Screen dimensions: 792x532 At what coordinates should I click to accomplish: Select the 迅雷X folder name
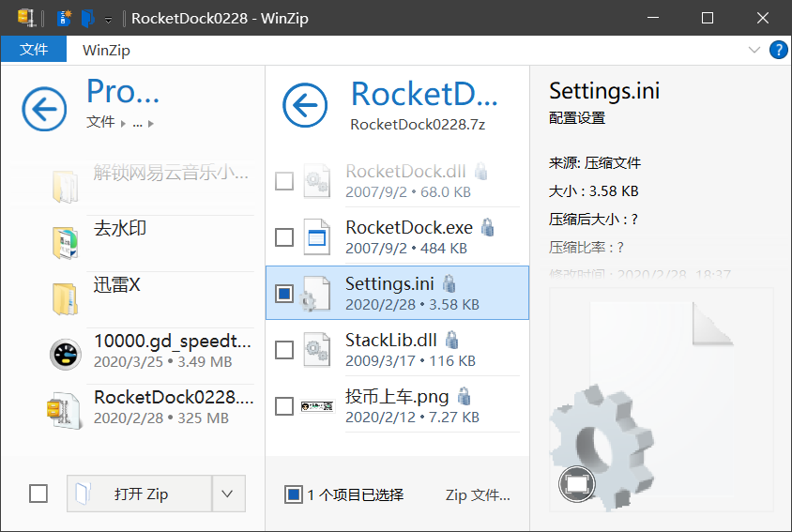click(x=116, y=284)
